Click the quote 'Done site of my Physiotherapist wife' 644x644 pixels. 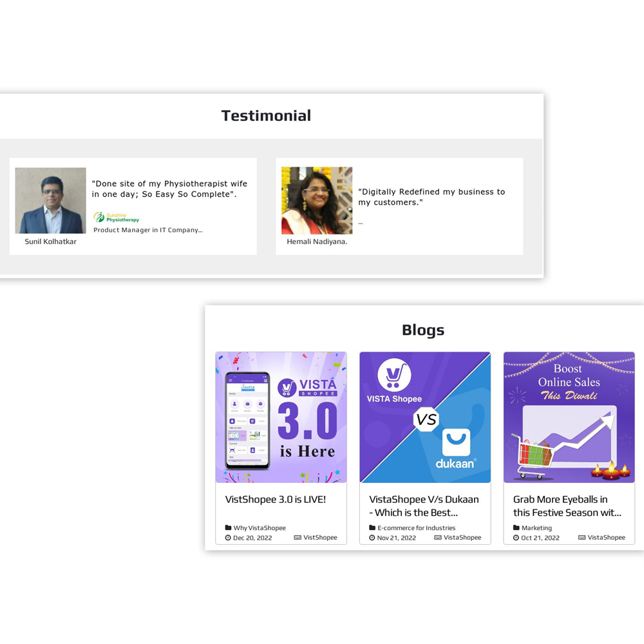pyautogui.click(x=169, y=189)
